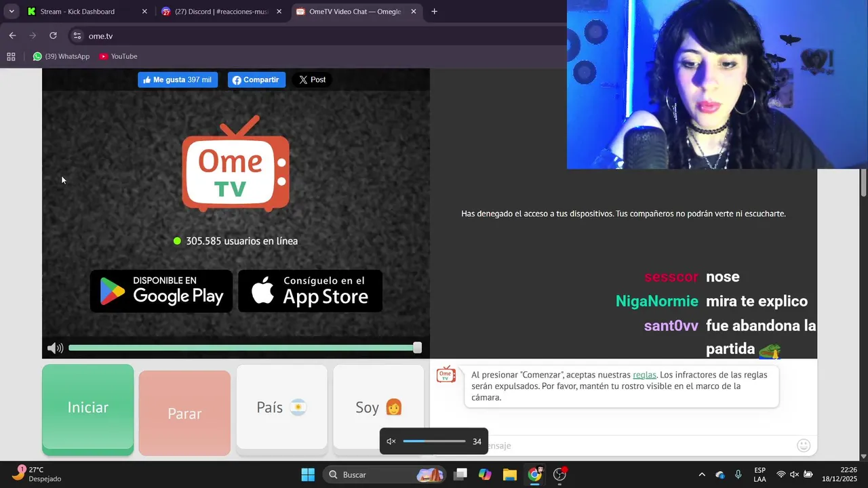Image resolution: width=868 pixels, height=488 pixels.
Task: Open the YouTube bookmark
Action: click(x=119, y=56)
